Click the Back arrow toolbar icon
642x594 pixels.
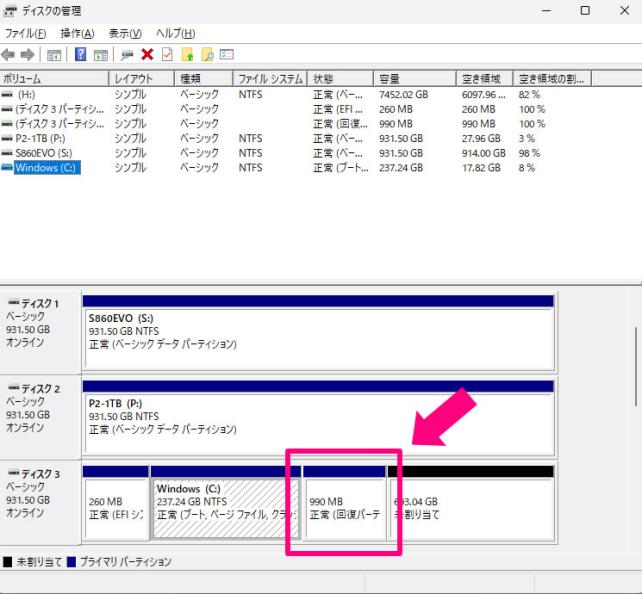[8, 54]
